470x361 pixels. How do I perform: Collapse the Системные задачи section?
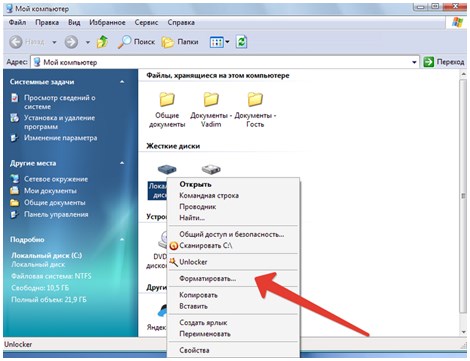122,82
